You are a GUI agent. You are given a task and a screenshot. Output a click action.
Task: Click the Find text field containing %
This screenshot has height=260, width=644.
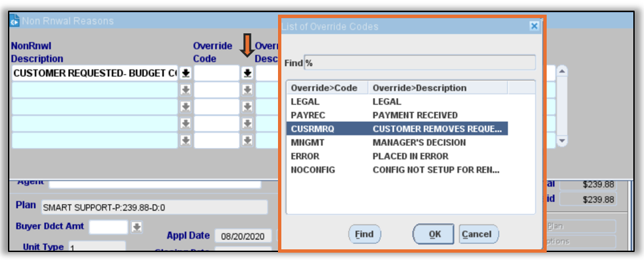pyautogui.click(x=420, y=63)
